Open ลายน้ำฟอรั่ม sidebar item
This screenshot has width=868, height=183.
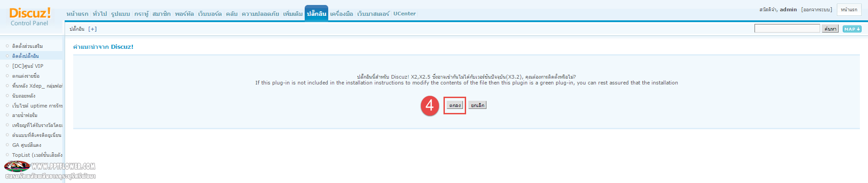point(25,115)
